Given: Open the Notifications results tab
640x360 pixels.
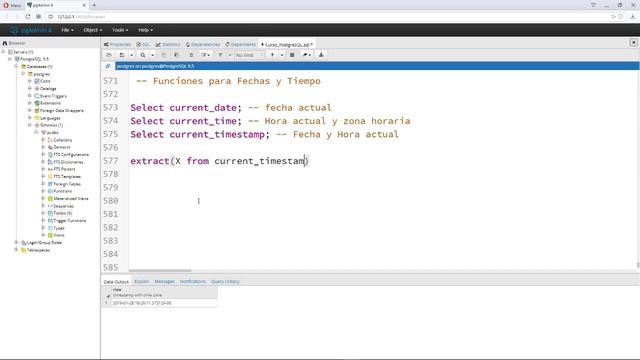Looking at the screenshot, I should [193, 282].
